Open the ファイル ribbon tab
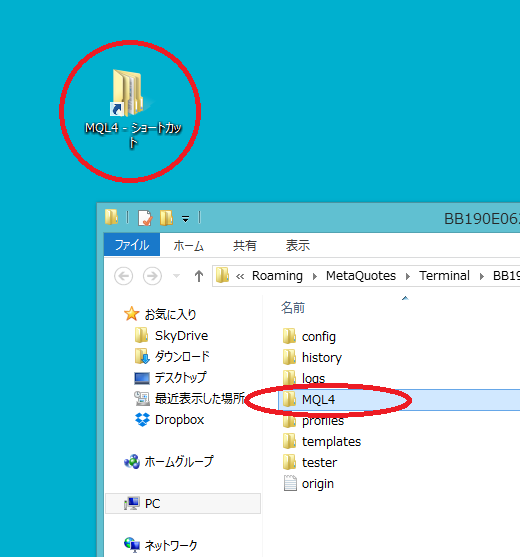The image size is (520, 557). [132, 245]
